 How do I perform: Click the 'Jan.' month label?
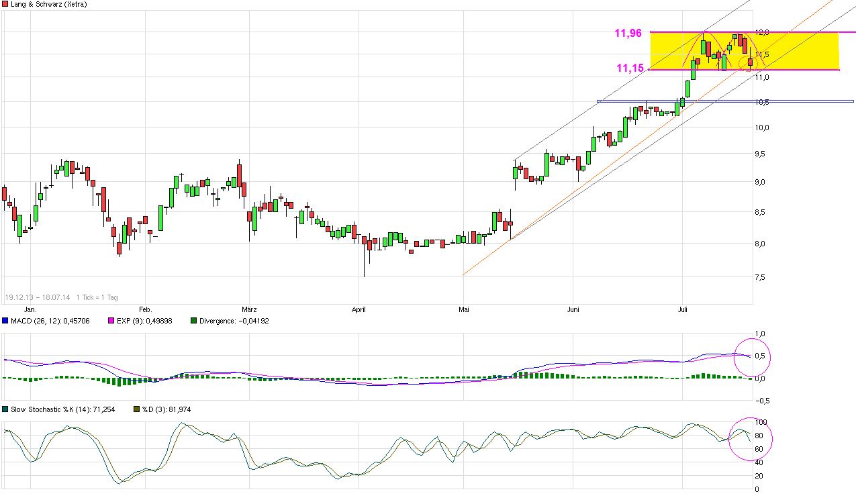click(x=30, y=309)
